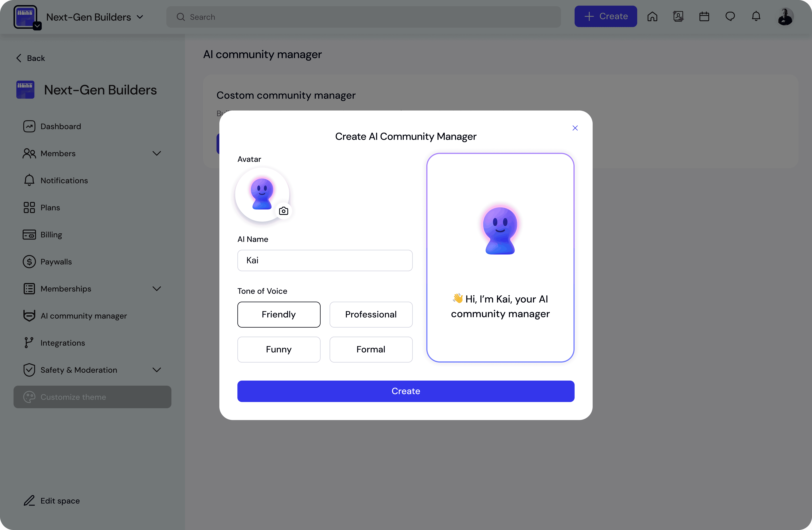Click the user profile avatar top right

[785, 16]
